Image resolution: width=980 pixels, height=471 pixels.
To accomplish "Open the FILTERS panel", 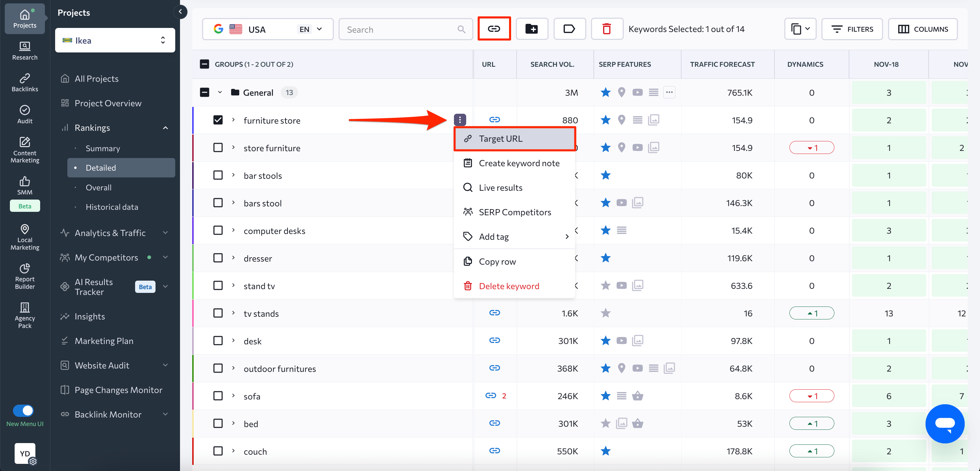I will 852,29.
